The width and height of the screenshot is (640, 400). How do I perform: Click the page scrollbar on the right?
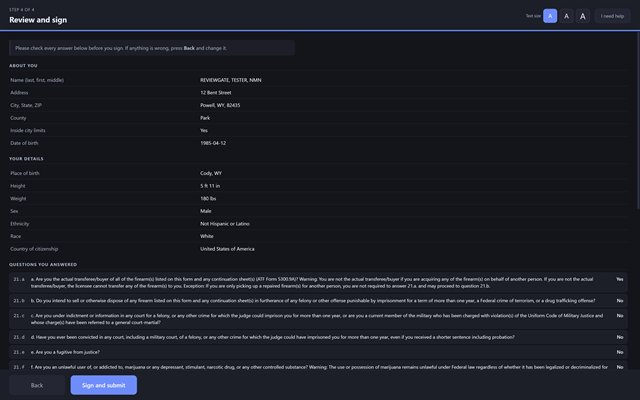[x=638, y=122]
